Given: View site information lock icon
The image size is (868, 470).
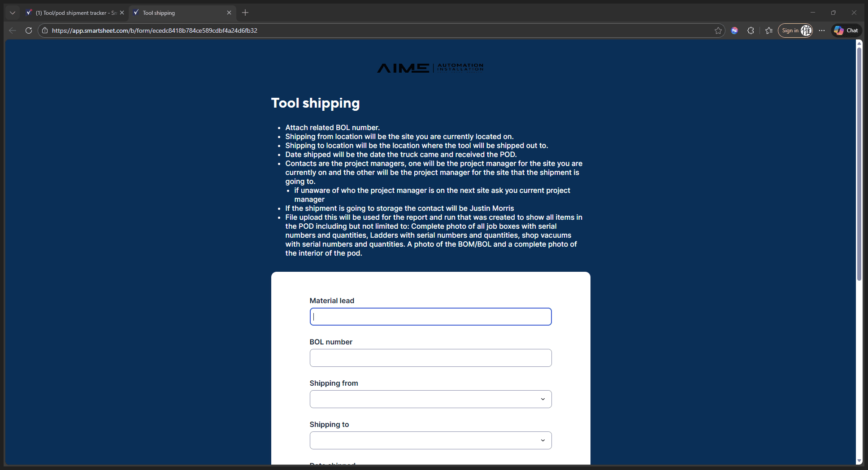Looking at the screenshot, I should [45, 30].
